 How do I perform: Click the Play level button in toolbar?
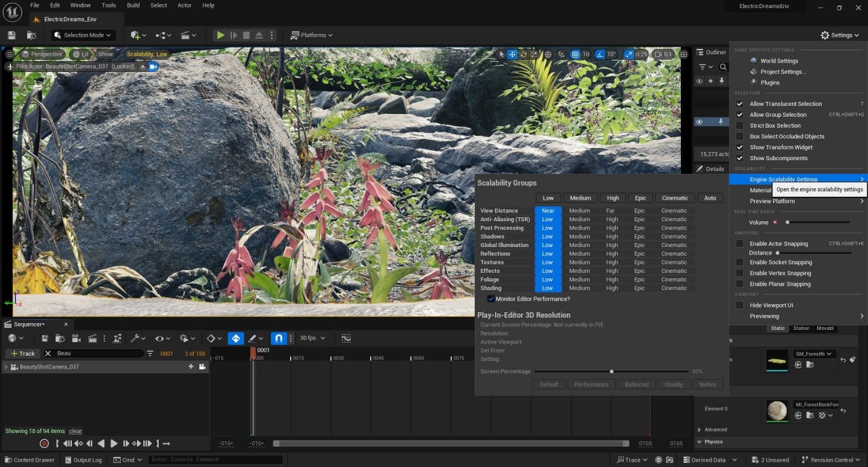pyautogui.click(x=220, y=35)
